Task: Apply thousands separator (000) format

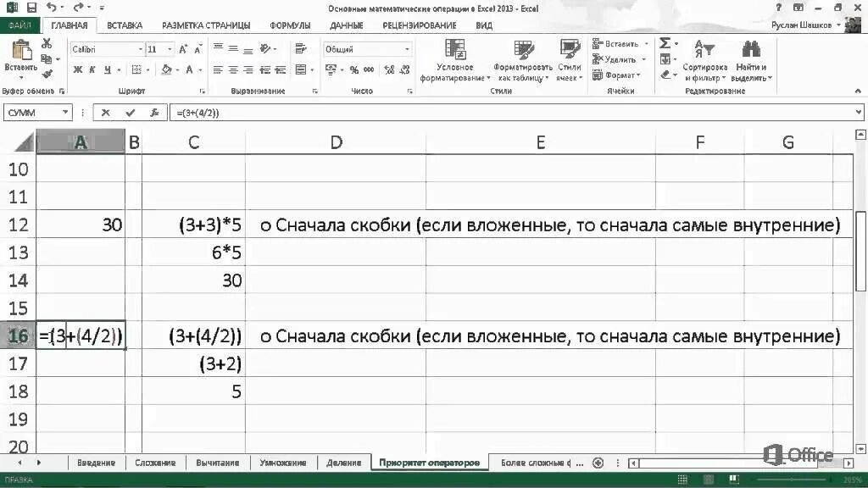Action: (x=369, y=69)
